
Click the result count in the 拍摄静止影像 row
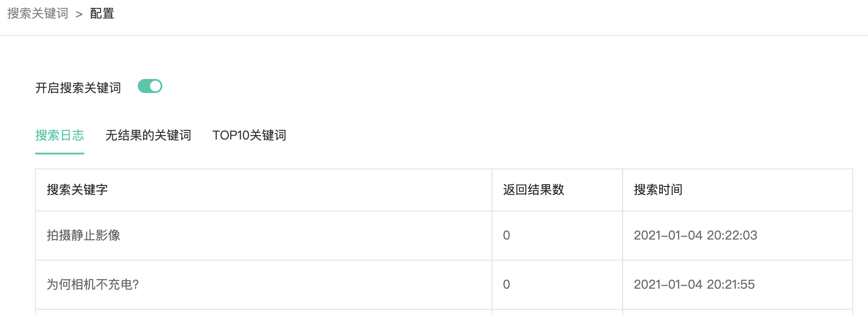506,235
